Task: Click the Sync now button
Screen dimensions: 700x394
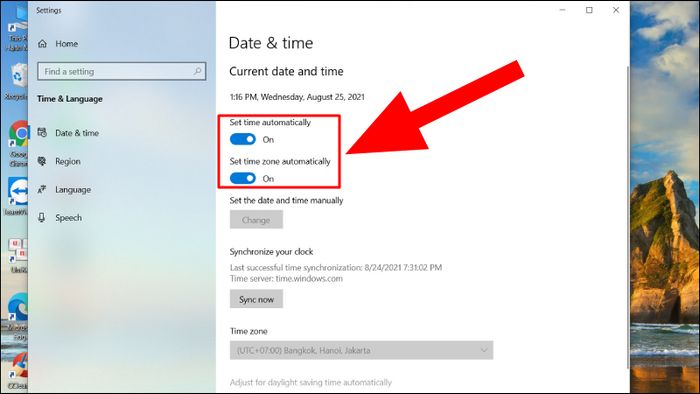Action: pyautogui.click(x=256, y=299)
